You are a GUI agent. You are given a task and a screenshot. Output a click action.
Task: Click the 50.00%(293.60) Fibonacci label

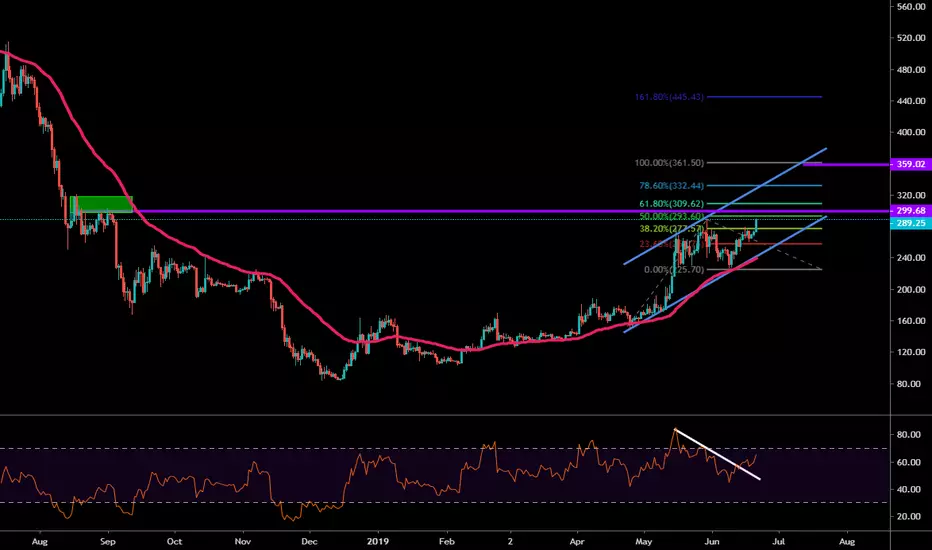(x=671, y=216)
